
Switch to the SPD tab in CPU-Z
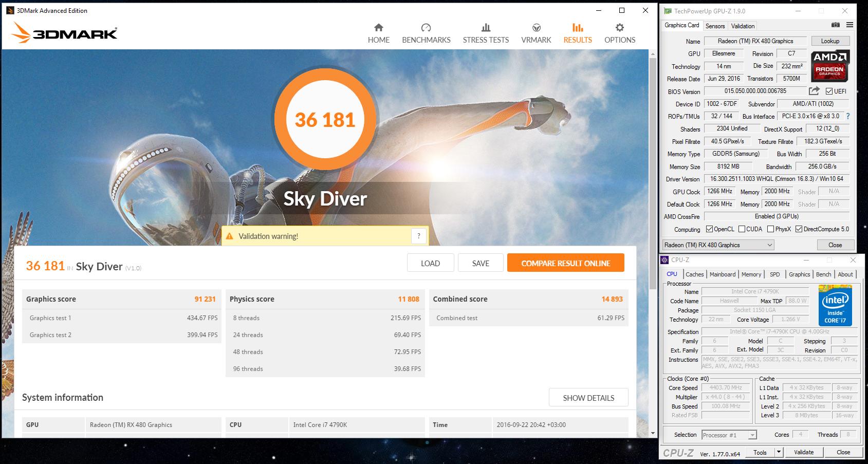click(775, 274)
